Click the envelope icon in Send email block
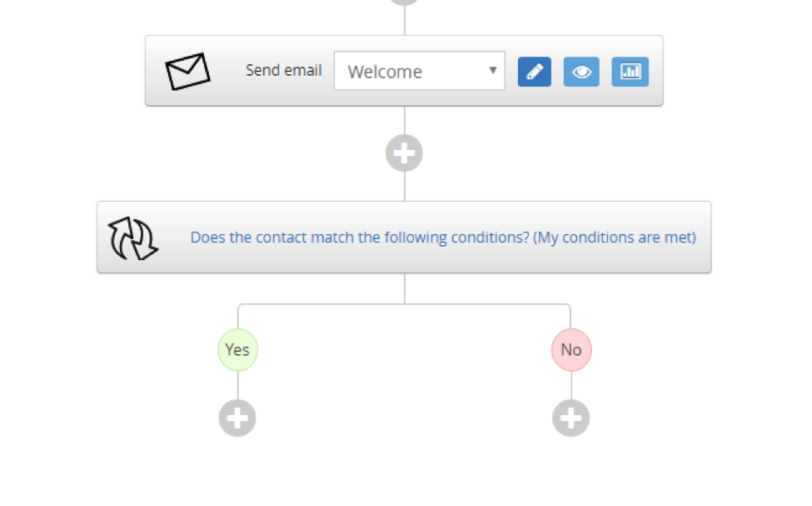The height and width of the screenshot is (506, 812). pos(187,71)
